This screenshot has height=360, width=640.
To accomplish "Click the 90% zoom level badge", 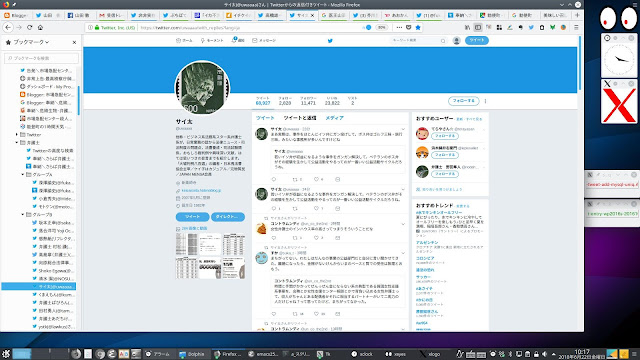I will click(381, 27).
